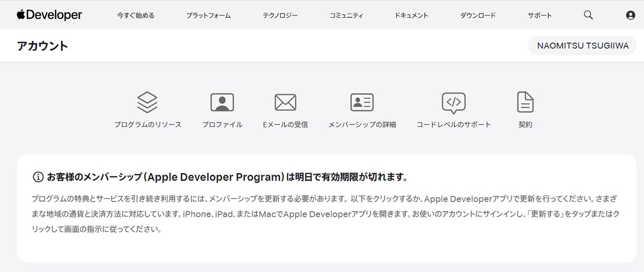Click the paragraph starting プログラムの特典とサービス
Image resolution: width=644 pixels, height=272 pixels.
pyautogui.click(x=325, y=214)
